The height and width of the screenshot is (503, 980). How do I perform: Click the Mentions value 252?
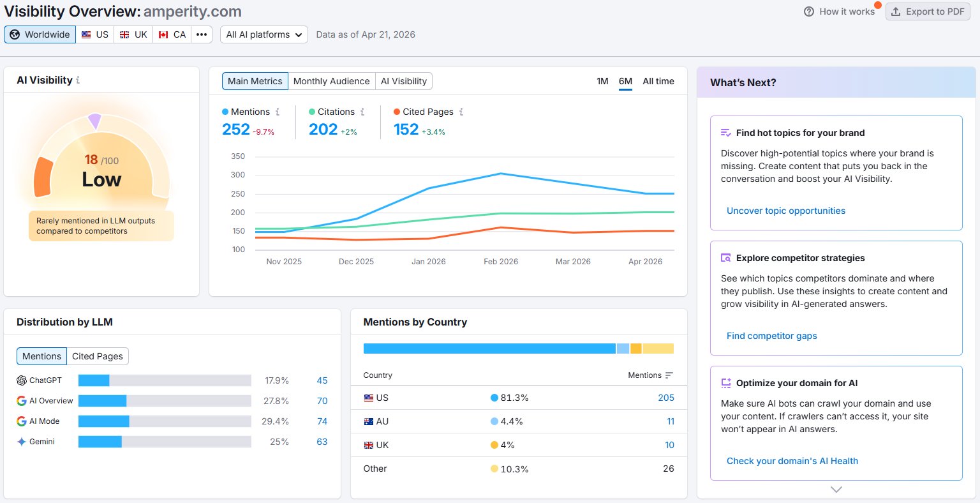tap(235, 130)
